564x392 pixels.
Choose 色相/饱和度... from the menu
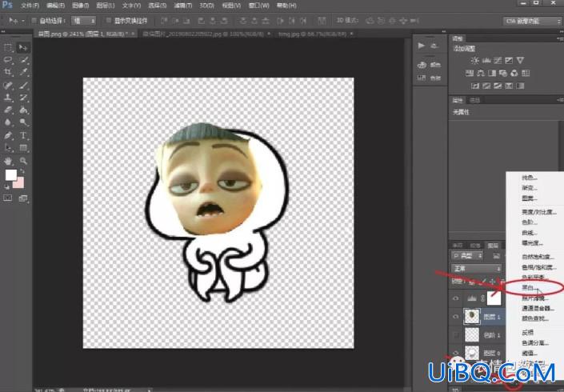click(539, 267)
